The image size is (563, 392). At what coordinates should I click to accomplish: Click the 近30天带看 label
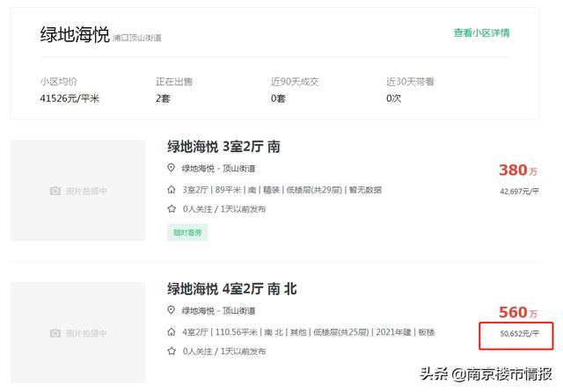pyautogui.click(x=411, y=82)
